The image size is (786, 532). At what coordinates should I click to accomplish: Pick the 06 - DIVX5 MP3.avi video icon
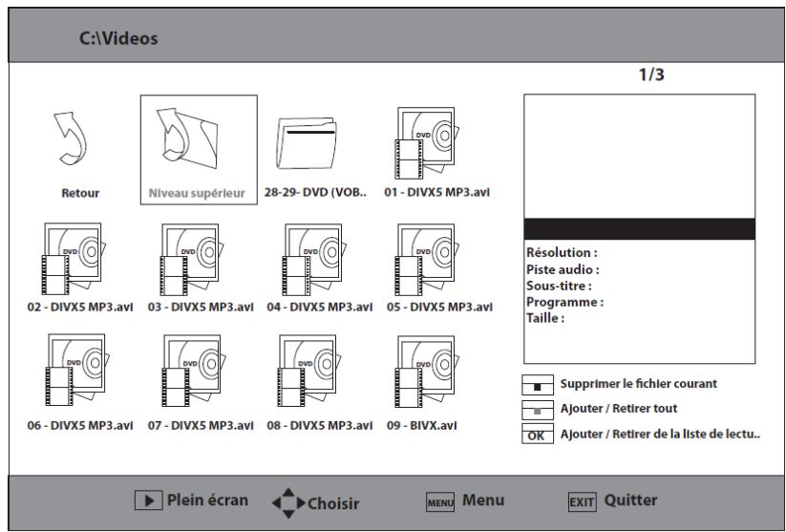(x=71, y=377)
